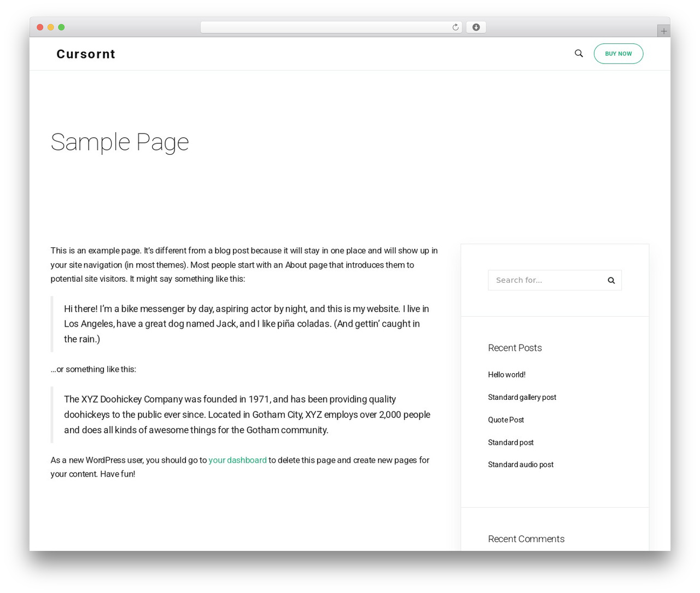Screen dimensions: 700x593
Task: Open the 'Standard gallery post' link
Action: (x=522, y=397)
